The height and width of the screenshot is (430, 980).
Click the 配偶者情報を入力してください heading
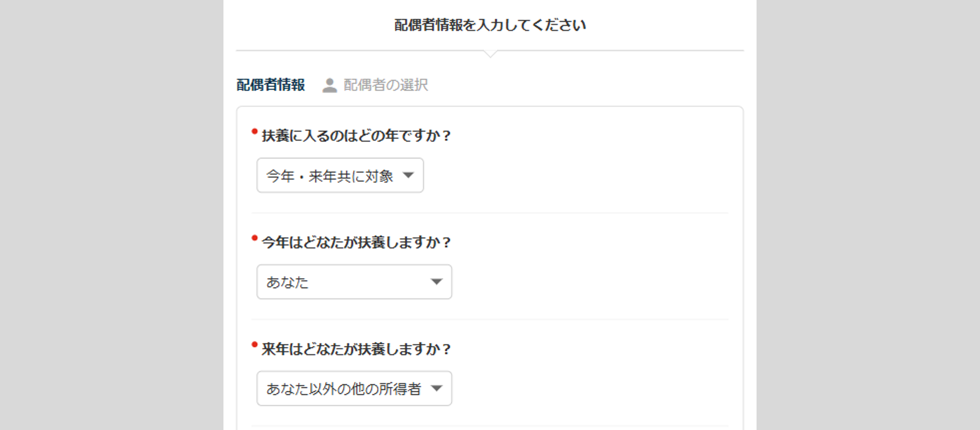tap(490, 25)
